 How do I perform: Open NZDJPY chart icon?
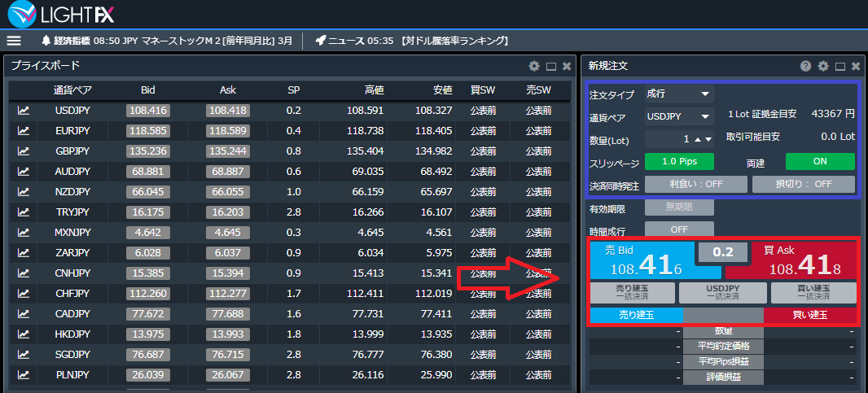[x=24, y=191]
